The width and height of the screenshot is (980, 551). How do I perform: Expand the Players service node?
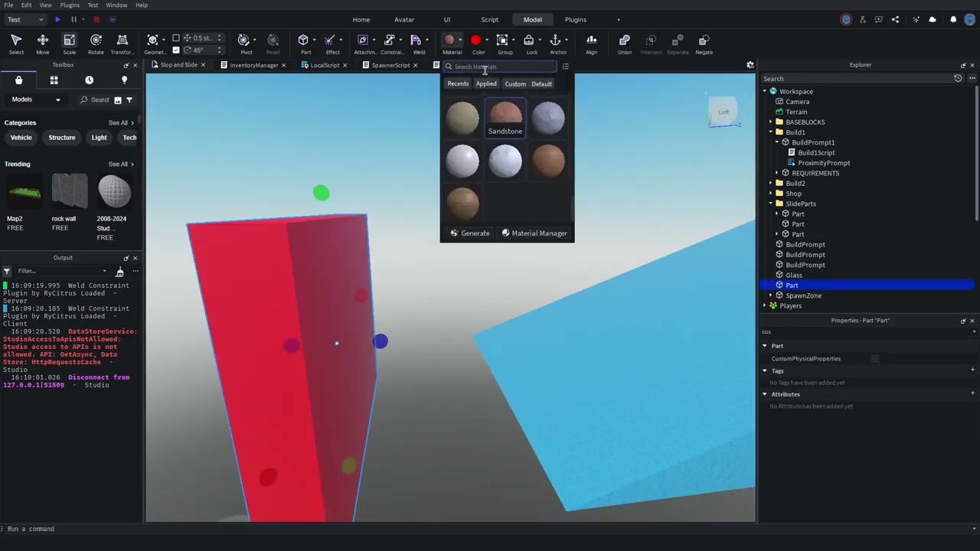click(764, 305)
